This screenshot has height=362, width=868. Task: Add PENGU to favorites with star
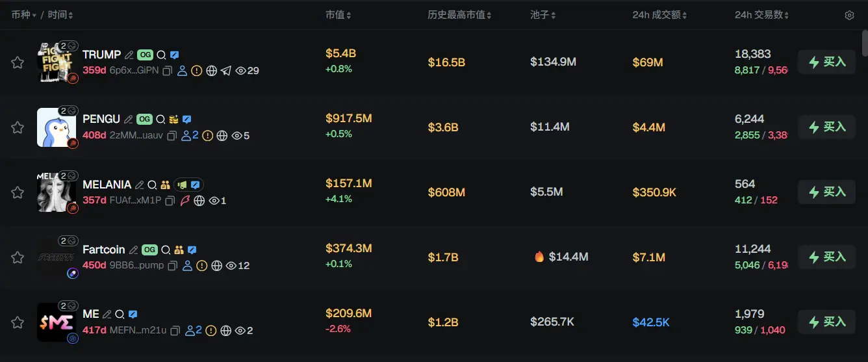point(18,127)
